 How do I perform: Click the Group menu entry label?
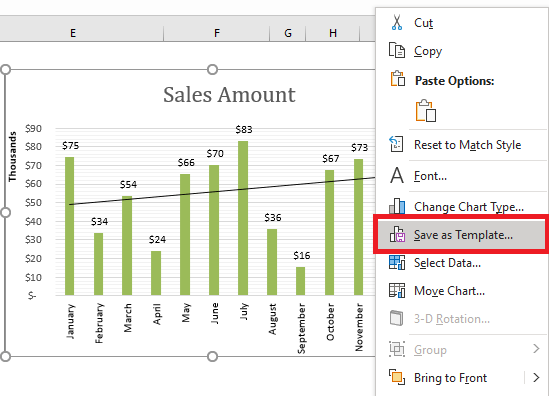pos(430,350)
